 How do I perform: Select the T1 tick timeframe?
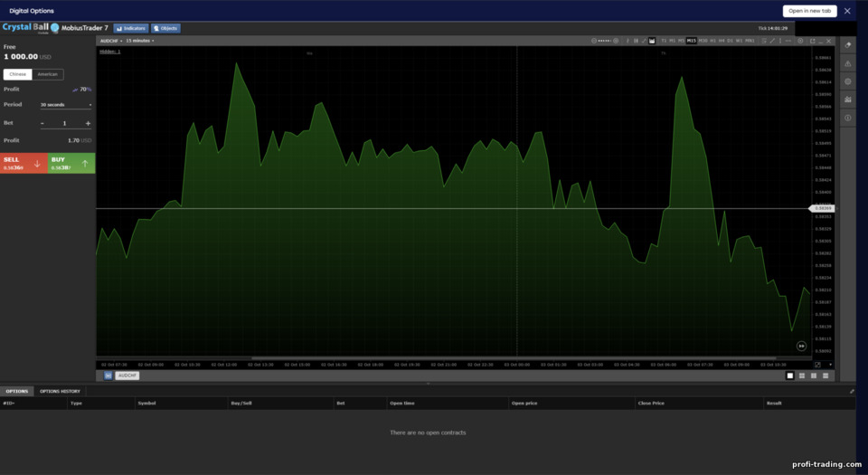tap(664, 41)
